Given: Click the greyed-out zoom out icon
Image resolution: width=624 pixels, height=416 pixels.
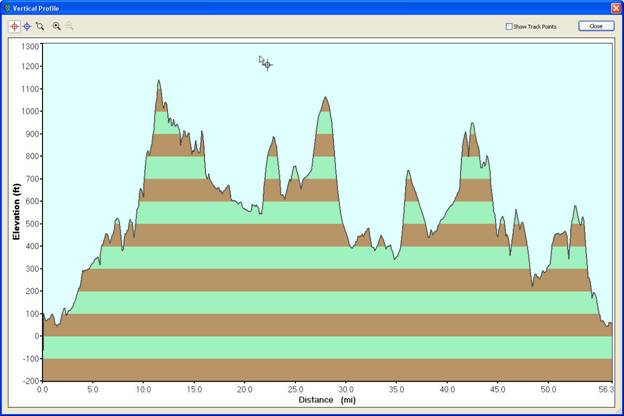Looking at the screenshot, I should [69, 26].
